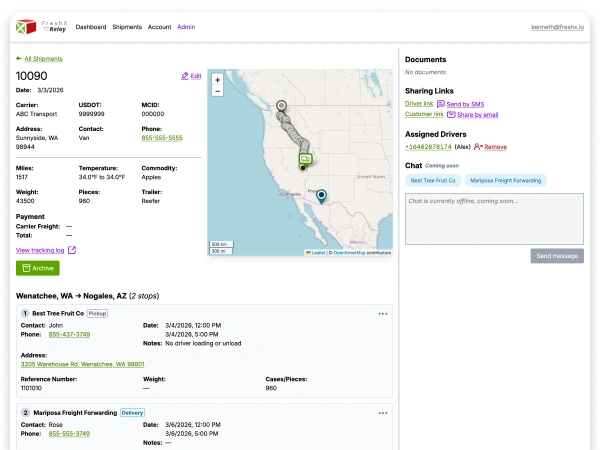Click the gray origin marker on the map
The width and height of the screenshot is (600, 450).
coord(281,105)
